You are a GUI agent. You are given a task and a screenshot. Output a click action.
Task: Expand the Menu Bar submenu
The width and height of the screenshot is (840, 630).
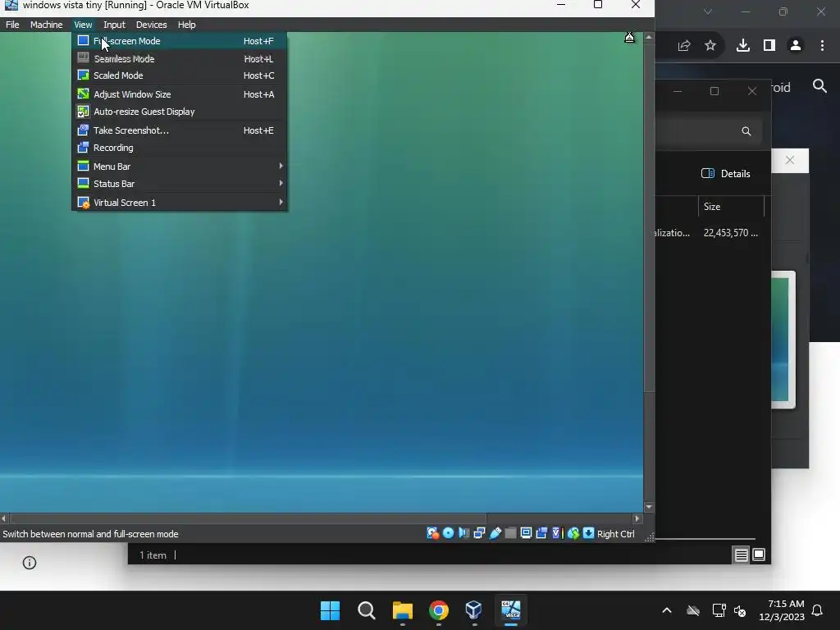[180, 166]
